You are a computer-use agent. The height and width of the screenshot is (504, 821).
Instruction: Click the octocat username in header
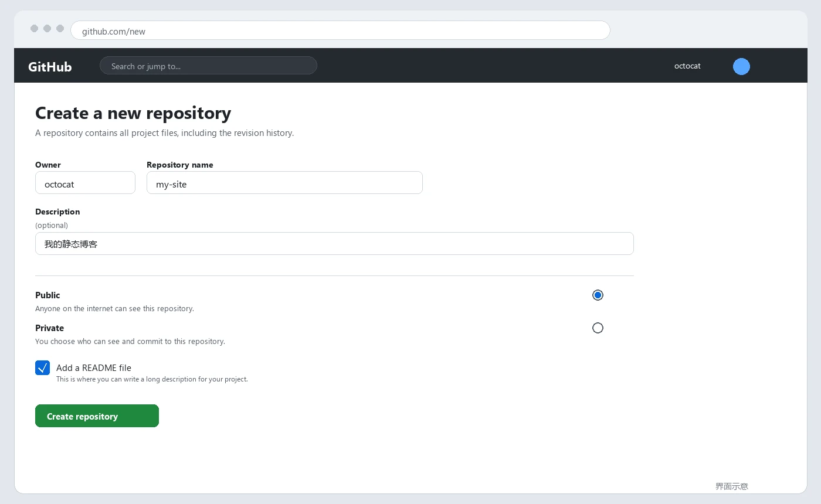pos(687,66)
